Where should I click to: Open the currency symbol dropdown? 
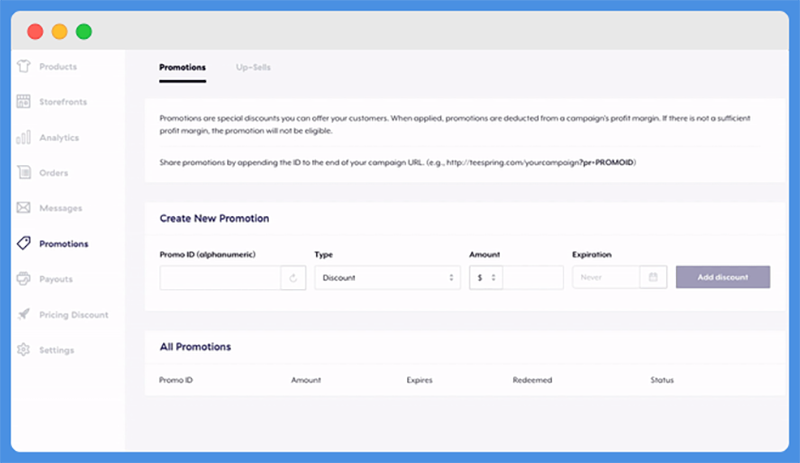[x=486, y=278]
